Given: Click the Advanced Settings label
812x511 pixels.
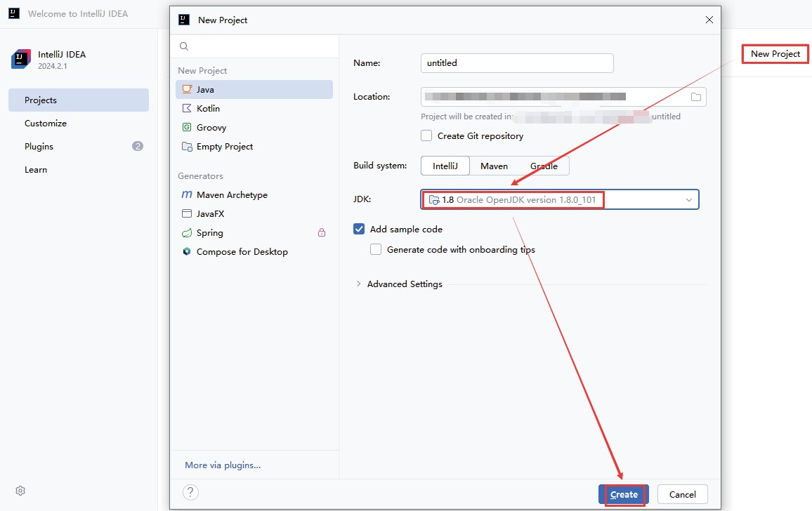Looking at the screenshot, I should coord(405,284).
